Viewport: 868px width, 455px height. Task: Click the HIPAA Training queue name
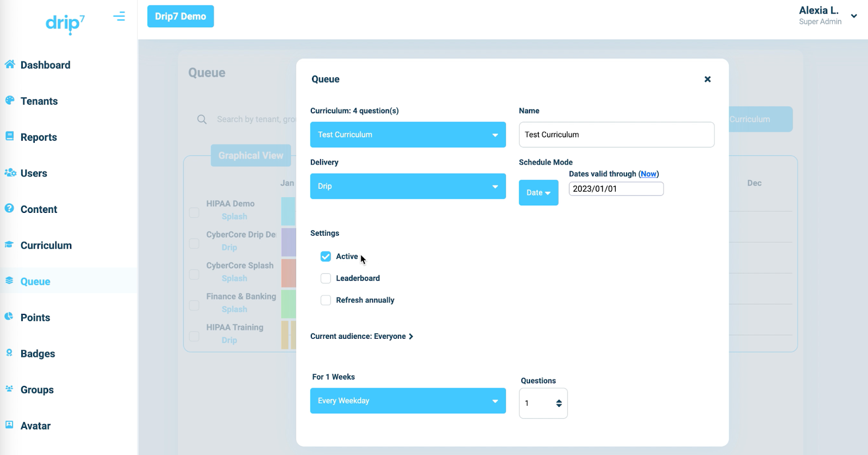click(x=234, y=327)
